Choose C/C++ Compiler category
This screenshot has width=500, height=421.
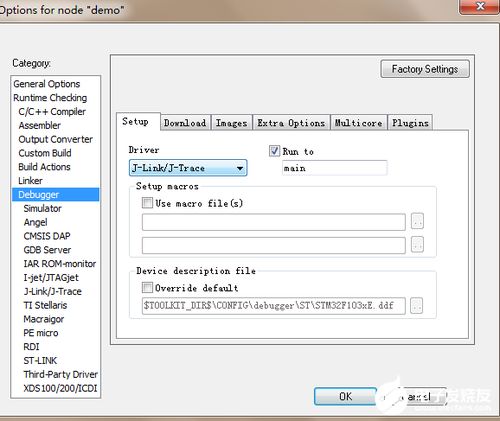(52, 112)
